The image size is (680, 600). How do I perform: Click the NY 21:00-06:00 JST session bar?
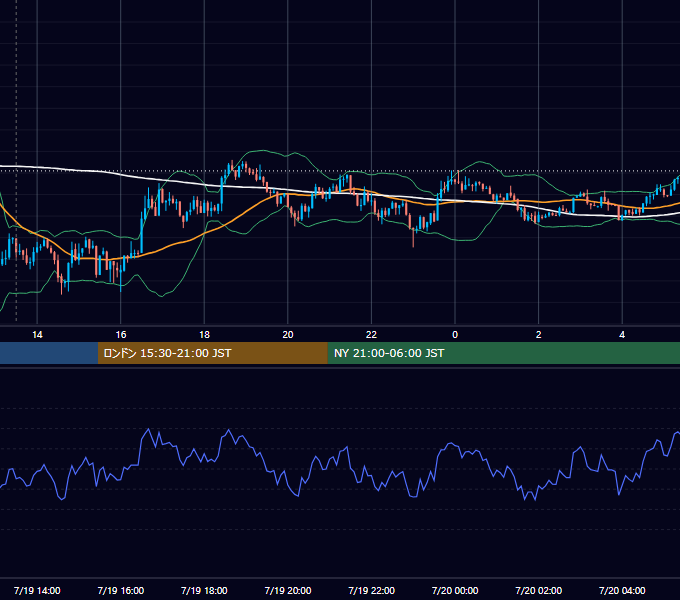(x=503, y=353)
